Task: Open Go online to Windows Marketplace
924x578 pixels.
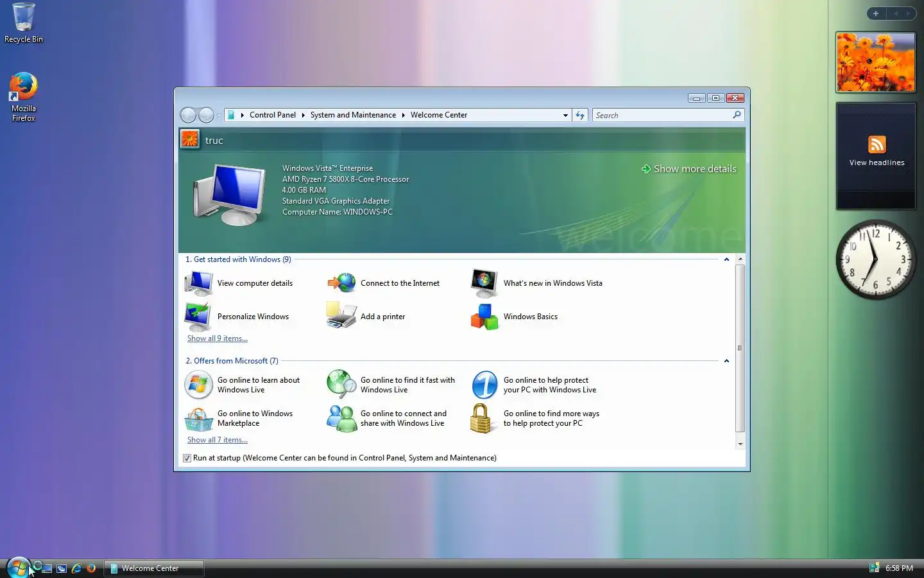Action: pyautogui.click(x=239, y=418)
